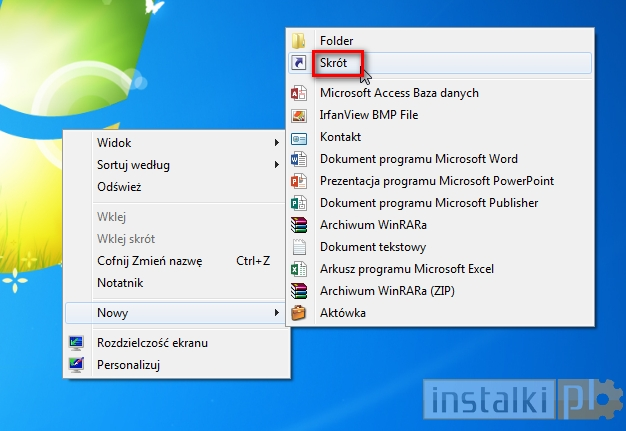Open Notatnik from the context menu
The image size is (626, 431).
(120, 283)
